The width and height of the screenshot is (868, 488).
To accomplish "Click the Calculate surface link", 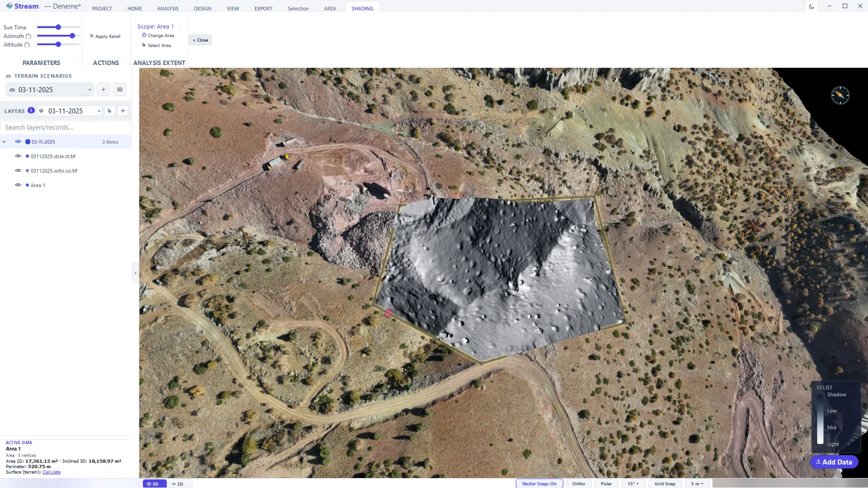I will tap(52, 472).
